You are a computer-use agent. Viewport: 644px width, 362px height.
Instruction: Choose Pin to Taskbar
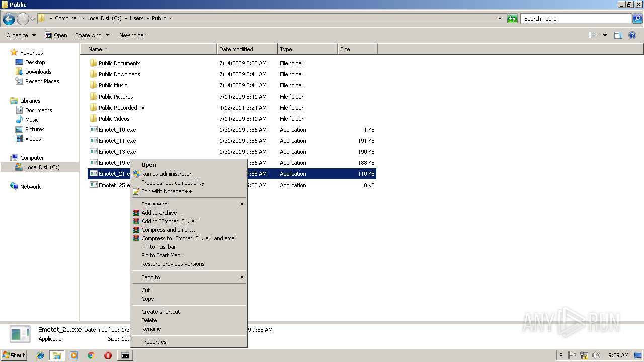[x=189, y=247]
